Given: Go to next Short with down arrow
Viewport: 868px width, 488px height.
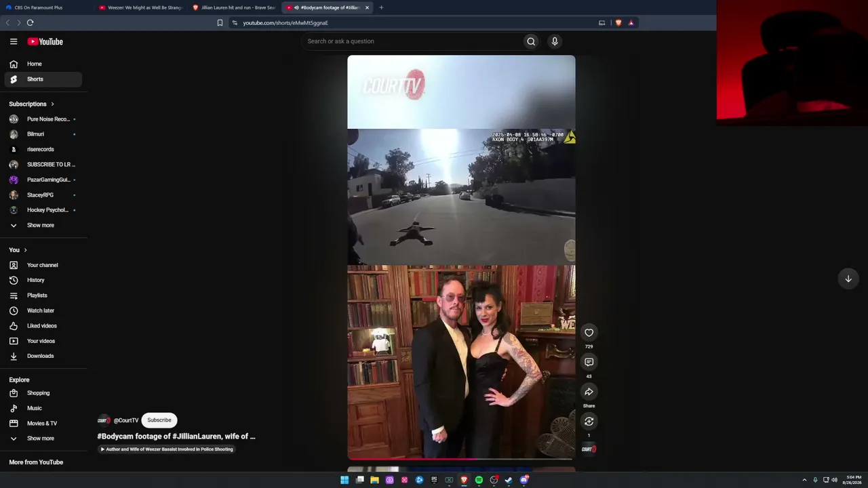Looking at the screenshot, I should tap(848, 279).
